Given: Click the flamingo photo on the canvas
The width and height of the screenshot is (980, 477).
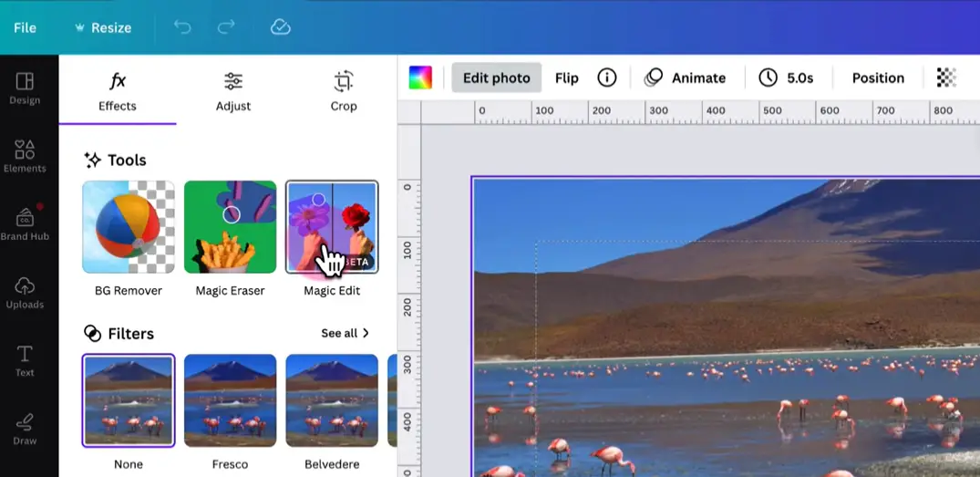Looking at the screenshot, I should (x=726, y=327).
